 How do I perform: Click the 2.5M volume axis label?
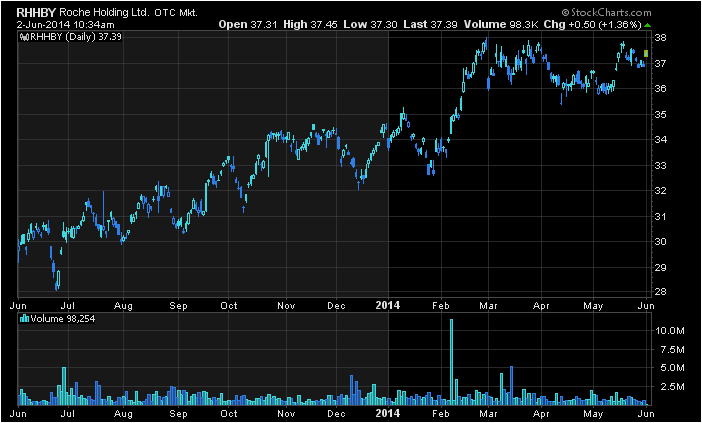pos(672,387)
